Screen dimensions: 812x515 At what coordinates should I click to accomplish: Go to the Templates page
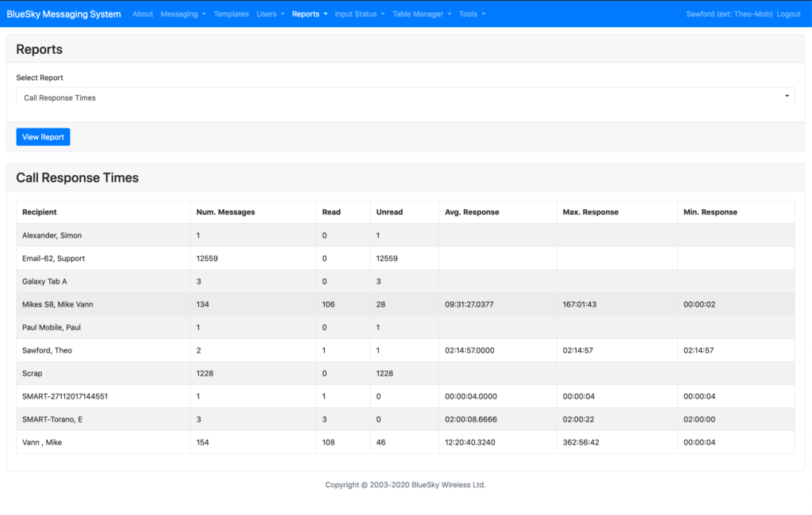pos(231,14)
